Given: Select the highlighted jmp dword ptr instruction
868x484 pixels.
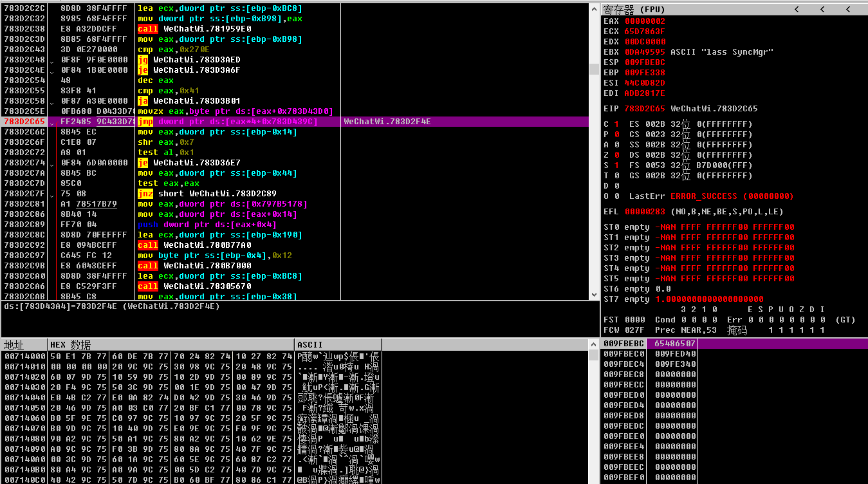Looking at the screenshot, I should tap(228, 122).
